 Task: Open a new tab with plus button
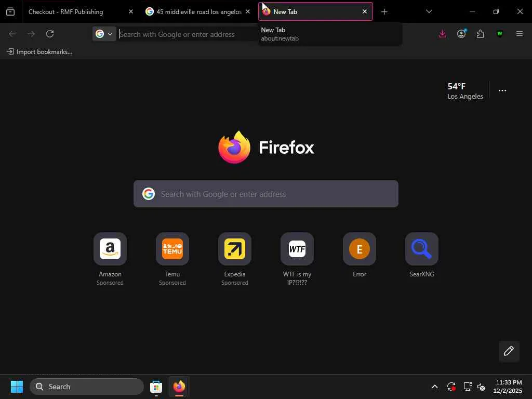click(x=384, y=12)
